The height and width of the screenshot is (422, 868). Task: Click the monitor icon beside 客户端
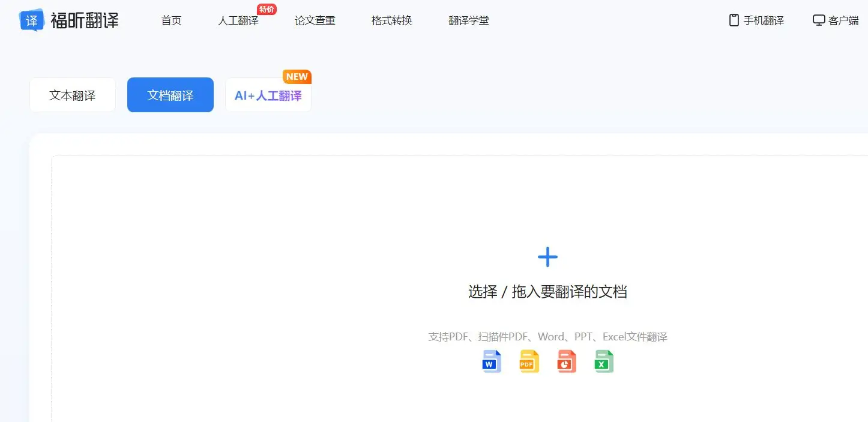[819, 20]
